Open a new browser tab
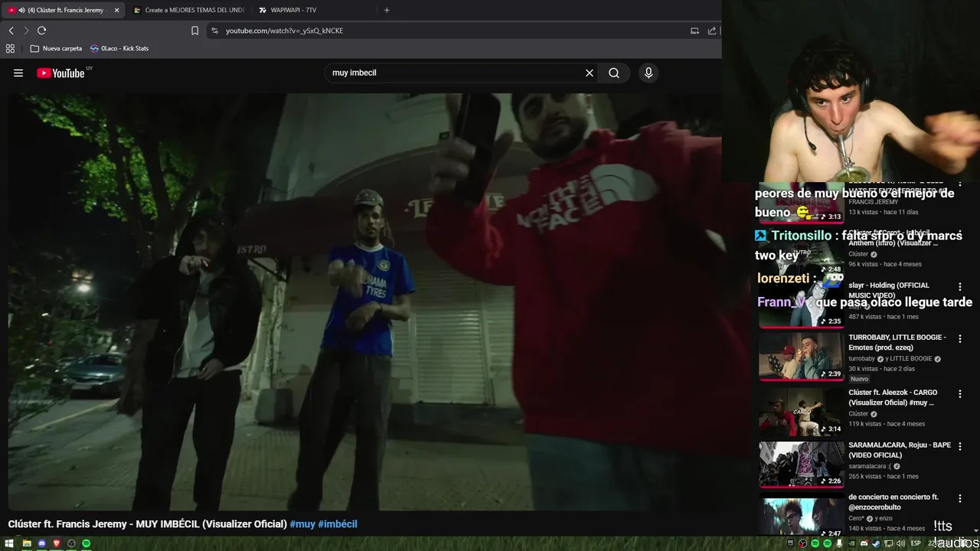Image resolution: width=980 pixels, height=551 pixels. pyautogui.click(x=387, y=10)
